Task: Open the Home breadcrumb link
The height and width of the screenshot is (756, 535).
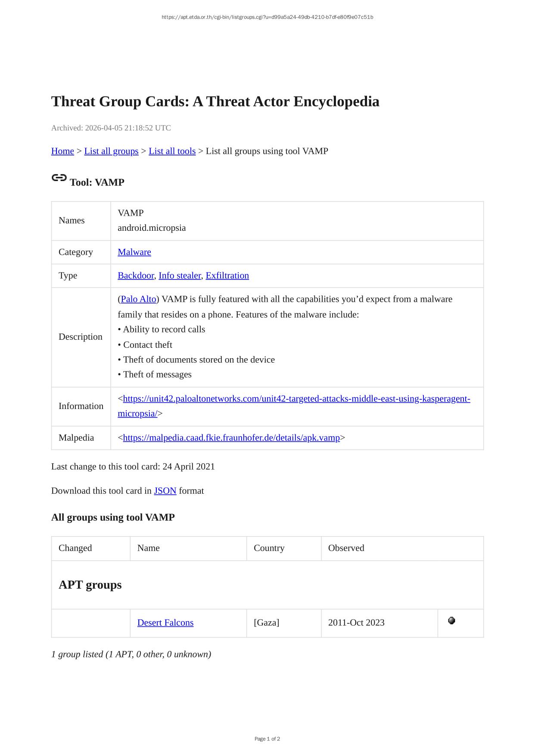Action: click(x=62, y=151)
